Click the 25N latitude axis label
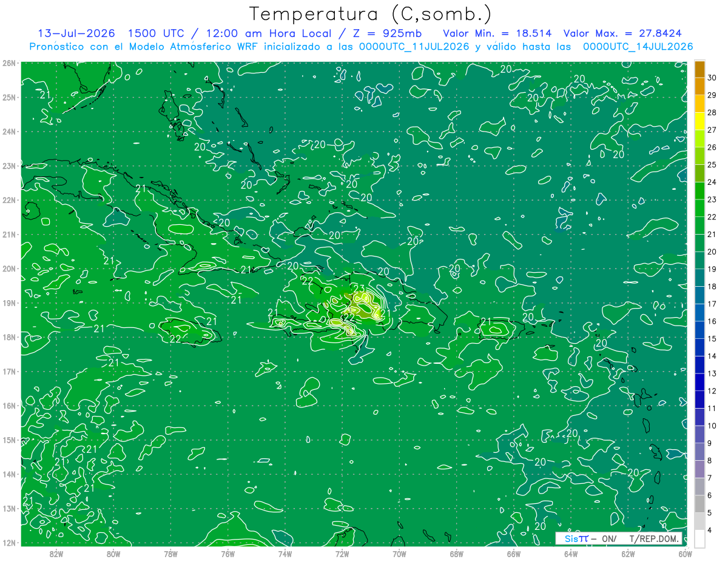The width and height of the screenshot is (728, 562). coord(8,97)
